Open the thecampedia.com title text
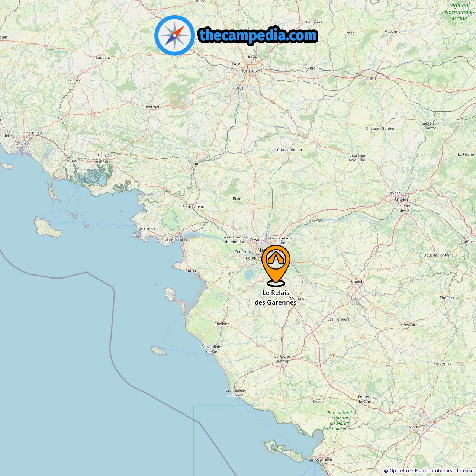Viewport: 476px width, 476px height. [x=258, y=35]
